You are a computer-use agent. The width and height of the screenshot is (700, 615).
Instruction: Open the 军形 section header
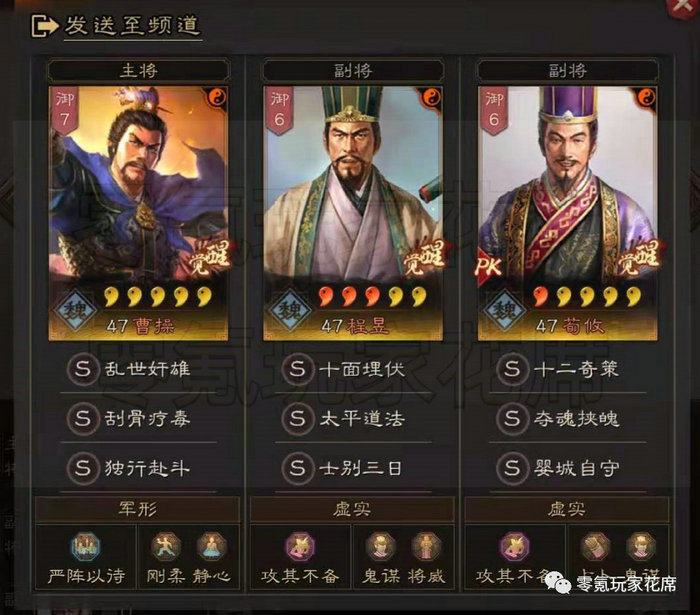click(138, 509)
